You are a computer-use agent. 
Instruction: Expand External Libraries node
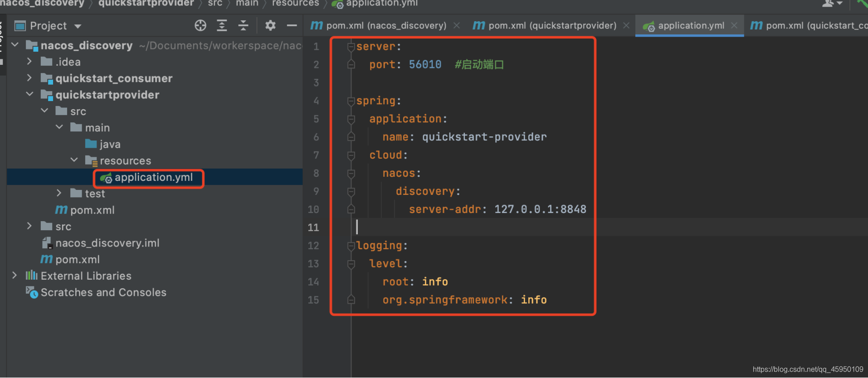pos(15,275)
